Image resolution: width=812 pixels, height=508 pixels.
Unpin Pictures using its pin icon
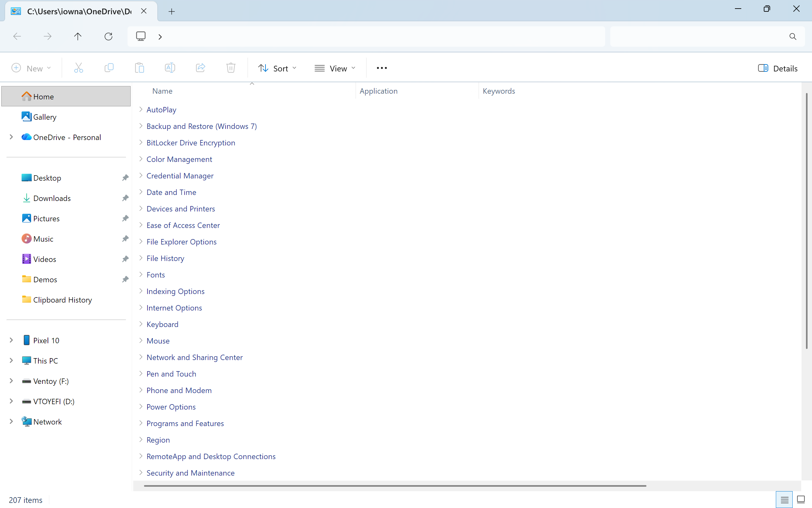(x=125, y=218)
